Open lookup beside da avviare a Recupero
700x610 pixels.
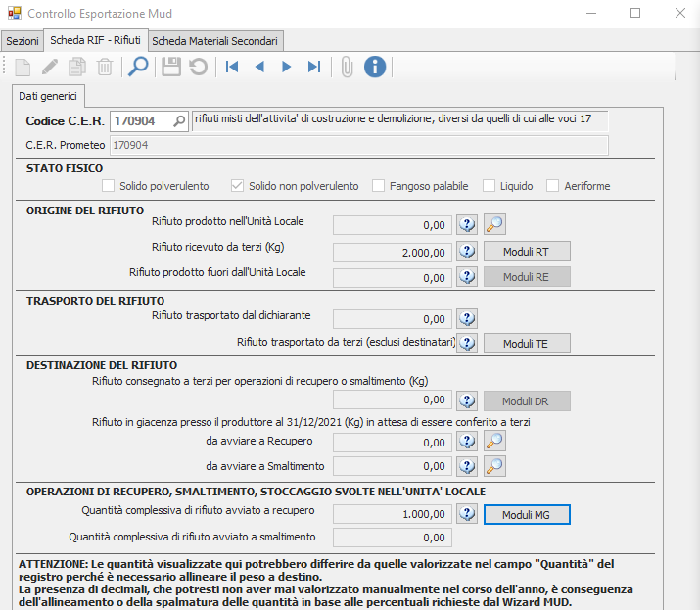(495, 443)
